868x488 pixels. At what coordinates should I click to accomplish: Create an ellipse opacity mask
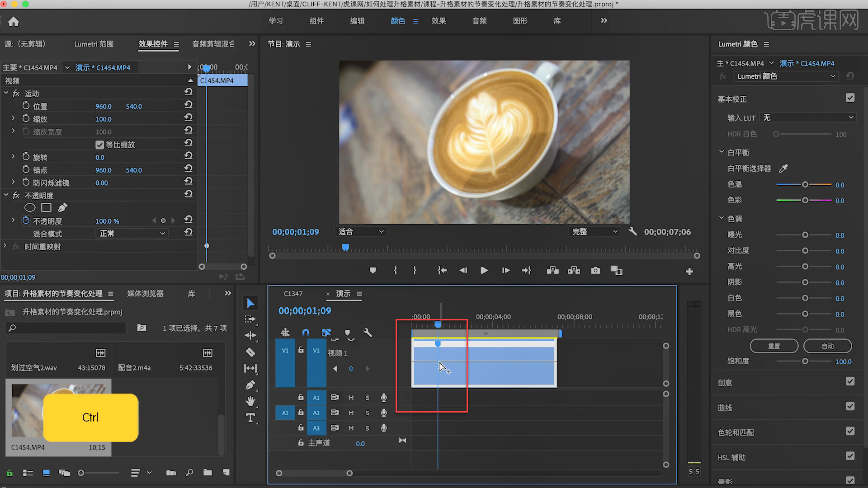coord(30,207)
